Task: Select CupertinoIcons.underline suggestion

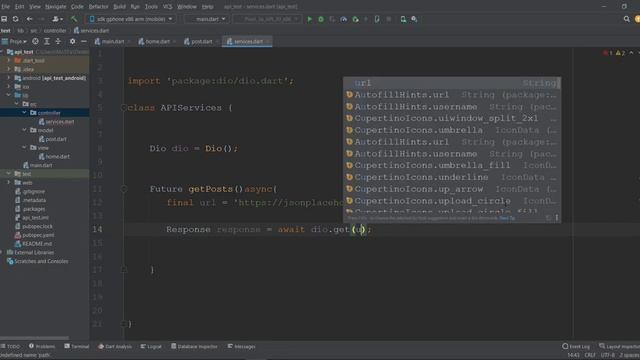Action: (452, 177)
